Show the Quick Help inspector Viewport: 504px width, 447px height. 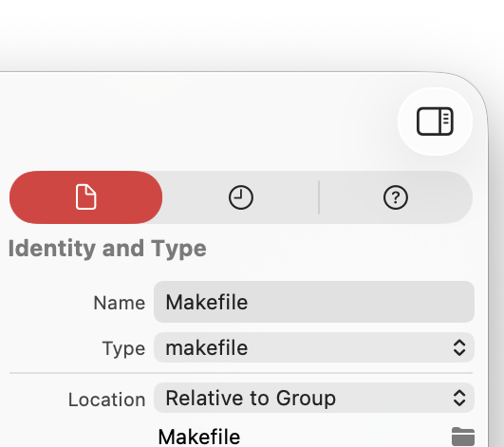[396, 197]
